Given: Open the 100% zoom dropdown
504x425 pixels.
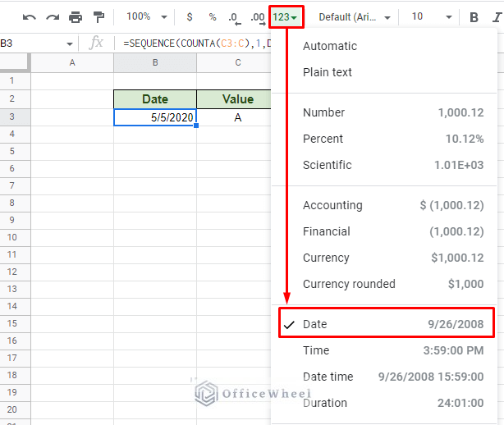Looking at the screenshot, I should 146,16.
